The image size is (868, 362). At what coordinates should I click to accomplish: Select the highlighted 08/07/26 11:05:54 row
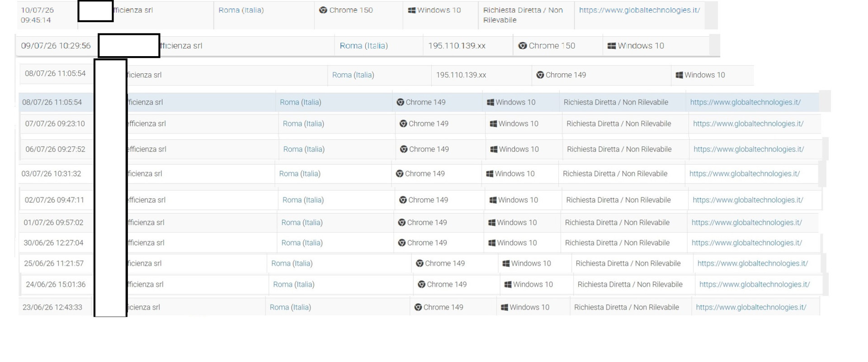(419, 102)
